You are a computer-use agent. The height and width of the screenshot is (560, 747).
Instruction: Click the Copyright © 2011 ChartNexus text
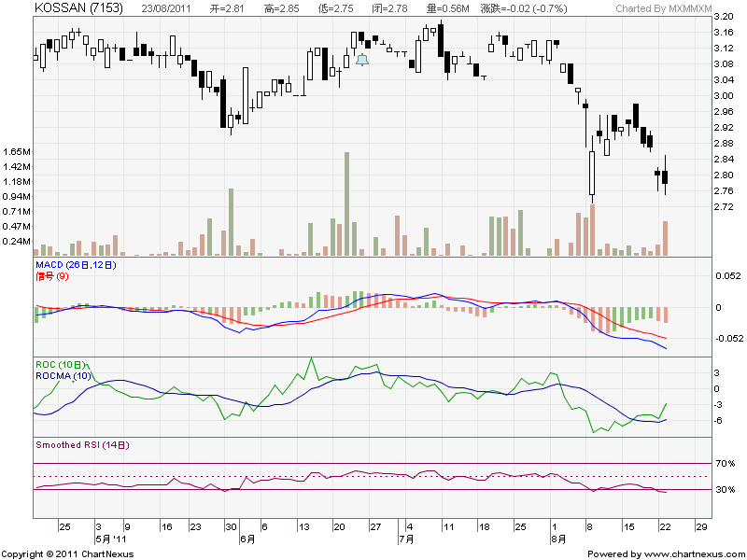[67, 554]
